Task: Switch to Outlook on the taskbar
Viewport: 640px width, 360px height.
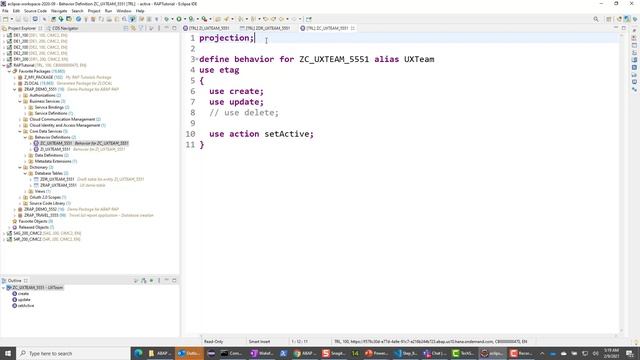Action: (188, 353)
